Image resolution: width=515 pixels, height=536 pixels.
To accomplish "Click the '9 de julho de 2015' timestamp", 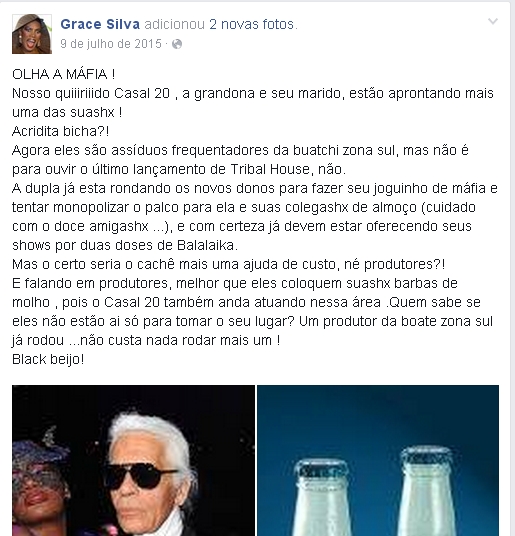I will tap(111, 44).
